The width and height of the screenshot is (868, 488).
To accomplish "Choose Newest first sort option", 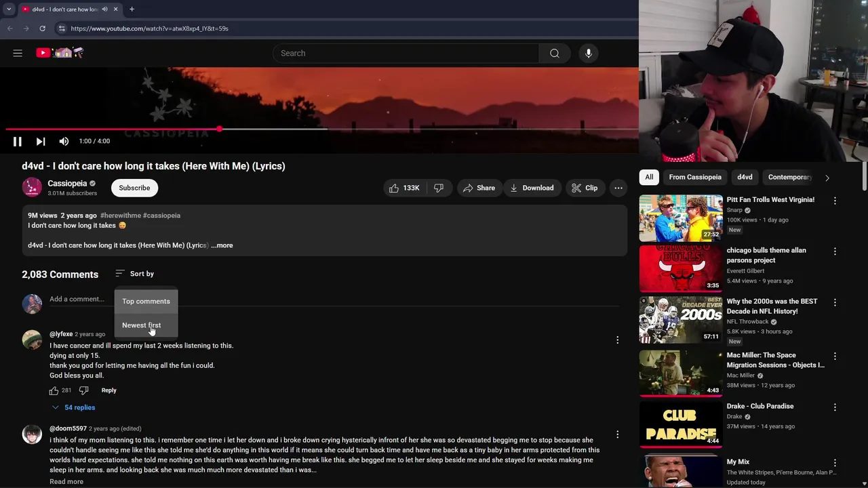I will [146, 325].
